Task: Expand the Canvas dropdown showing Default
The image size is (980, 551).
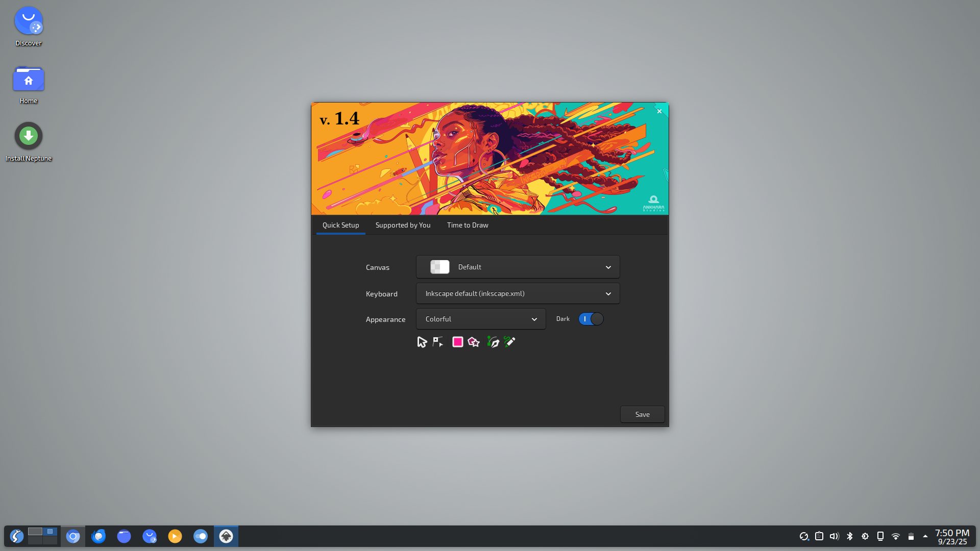Action: click(x=518, y=267)
